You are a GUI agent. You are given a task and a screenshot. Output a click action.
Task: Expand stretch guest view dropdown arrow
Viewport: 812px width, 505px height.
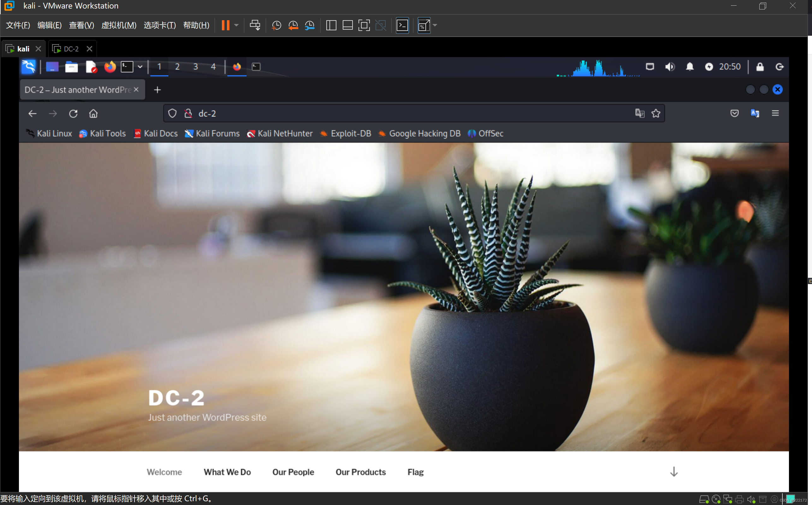point(435,25)
